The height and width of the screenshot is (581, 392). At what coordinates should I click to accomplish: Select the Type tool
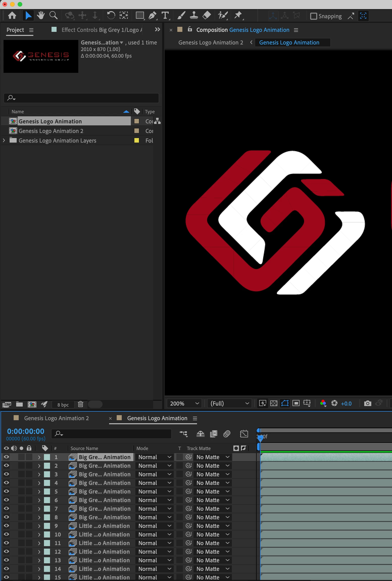pyautogui.click(x=165, y=16)
